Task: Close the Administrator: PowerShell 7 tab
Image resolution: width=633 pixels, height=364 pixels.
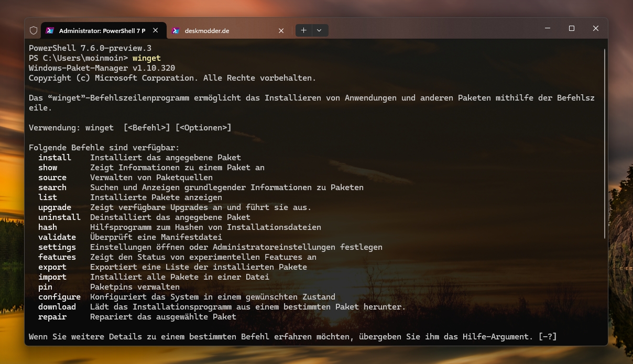Action: (x=155, y=30)
